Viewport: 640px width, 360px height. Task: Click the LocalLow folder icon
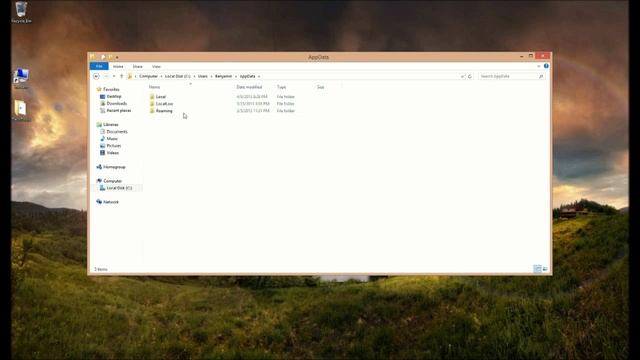tap(152, 104)
